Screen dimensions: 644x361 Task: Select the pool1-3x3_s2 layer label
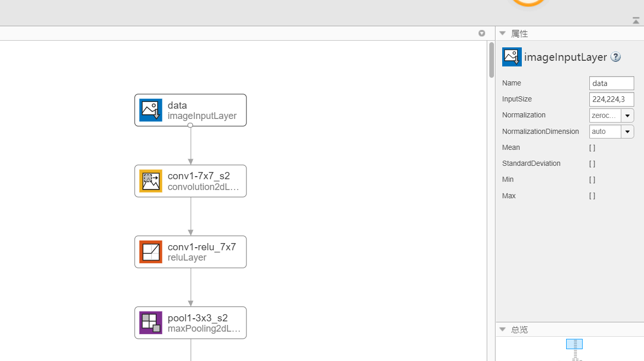(197, 318)
